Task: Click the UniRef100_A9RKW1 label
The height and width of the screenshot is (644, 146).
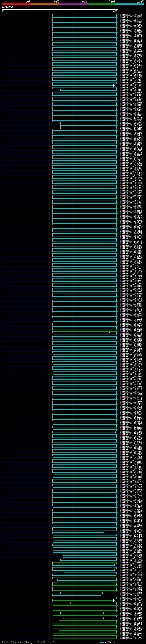Action: point(131,82)
